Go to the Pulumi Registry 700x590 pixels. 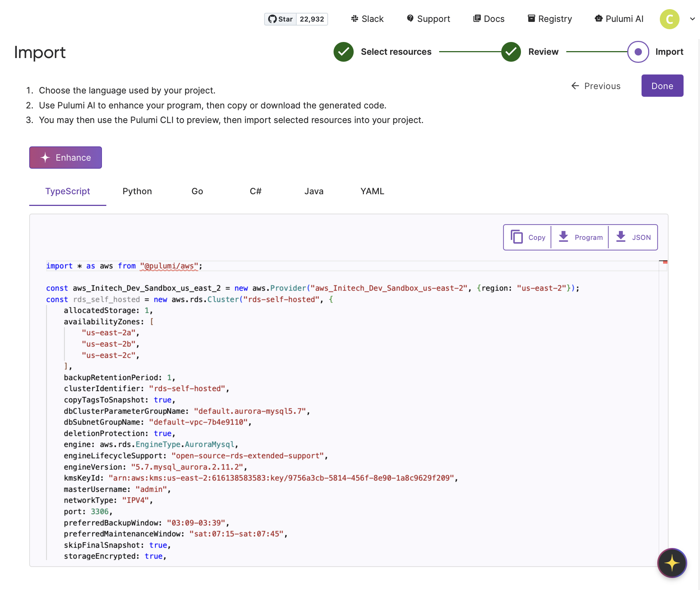point(550,19)
